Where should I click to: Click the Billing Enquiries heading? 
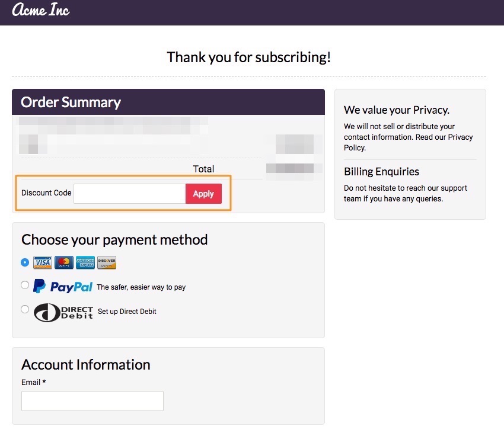[381, 172]
